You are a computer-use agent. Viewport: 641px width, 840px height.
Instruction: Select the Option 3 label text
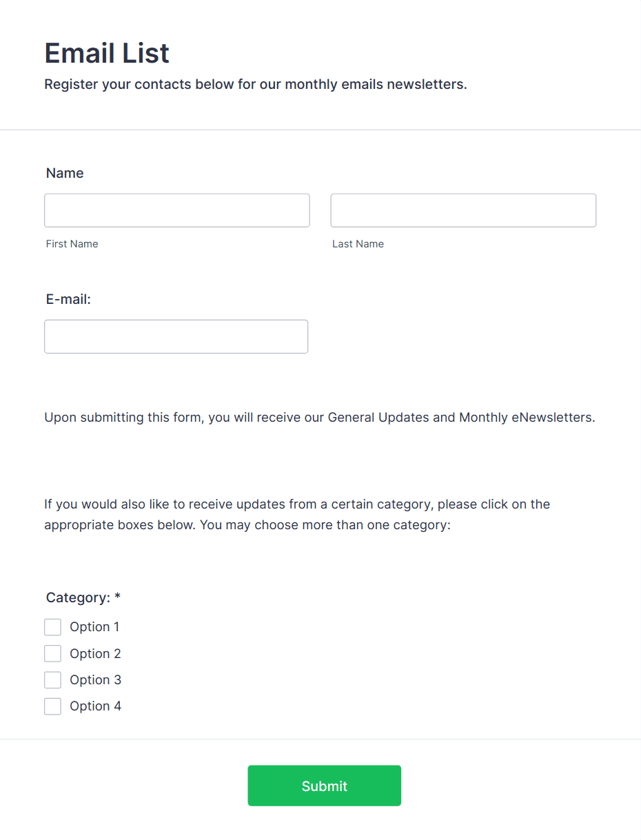click(x=95, y=679)
